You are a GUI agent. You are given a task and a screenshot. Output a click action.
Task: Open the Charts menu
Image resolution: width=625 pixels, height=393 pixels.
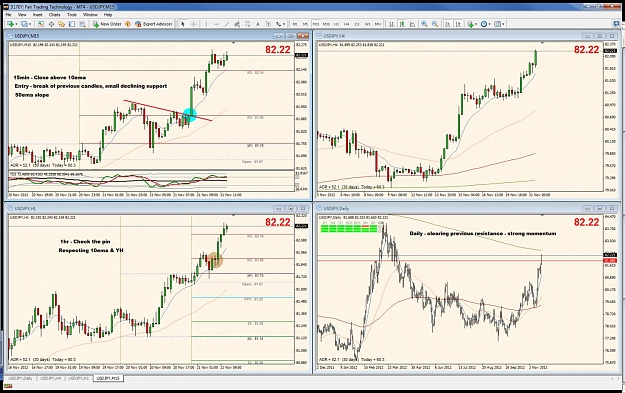pyautogui.click(x=55, y=15)
